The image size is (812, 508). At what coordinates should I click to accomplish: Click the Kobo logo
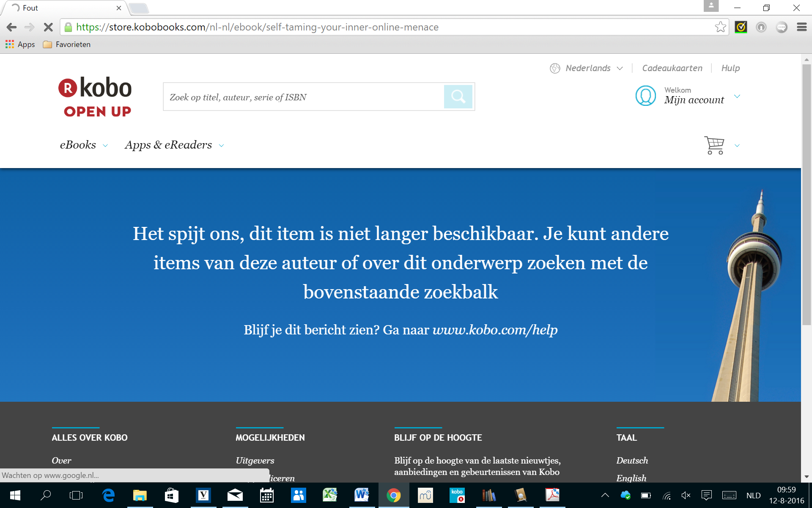pos(95,97)
